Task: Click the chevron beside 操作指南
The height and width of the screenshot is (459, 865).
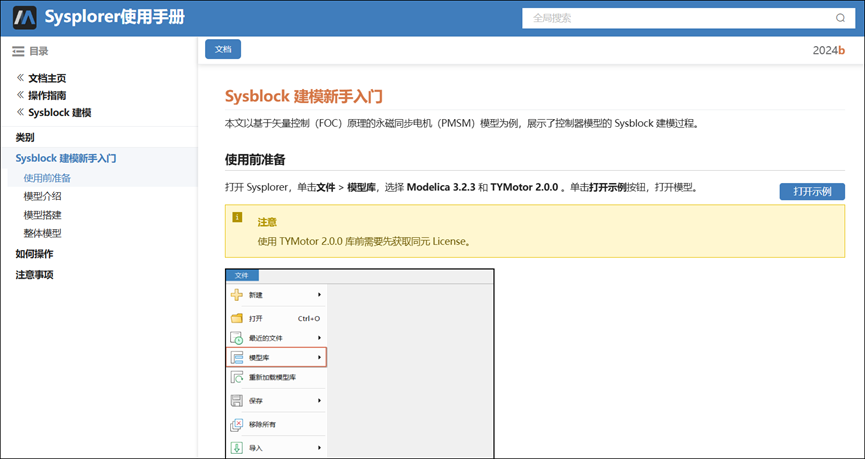Action: [20, 95]
